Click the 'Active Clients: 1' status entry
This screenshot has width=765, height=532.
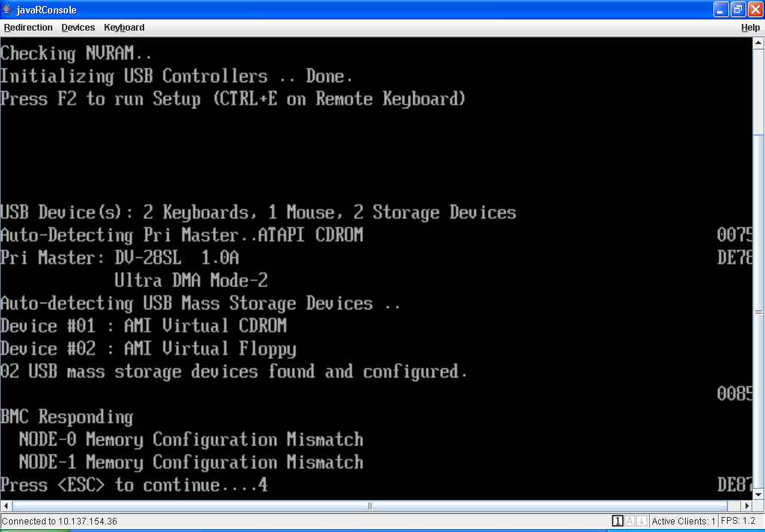click(683, 522)
